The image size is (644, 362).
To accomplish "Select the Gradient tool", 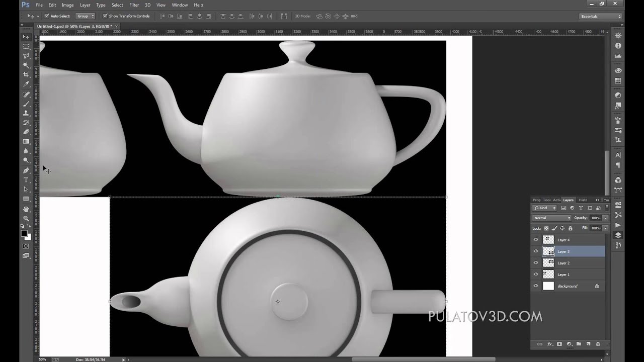I will coord(26,142).
